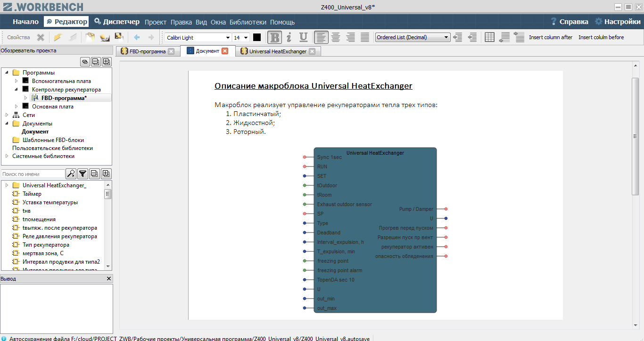Image resolution: width=644 pixels, height=341 pixels.
Task: Click the insert row below icon
Action: (x=504, y=37)
